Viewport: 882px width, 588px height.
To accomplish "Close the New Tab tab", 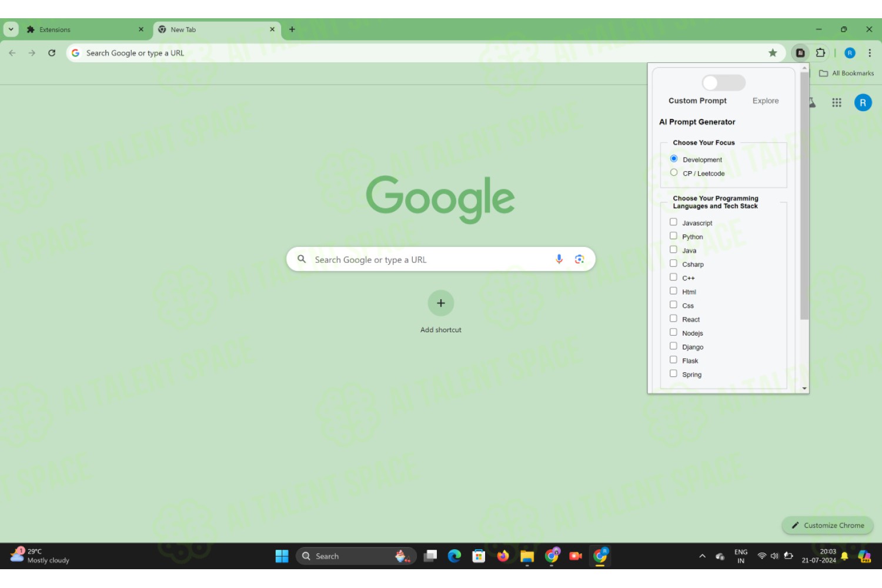I will tap(272, 29).
